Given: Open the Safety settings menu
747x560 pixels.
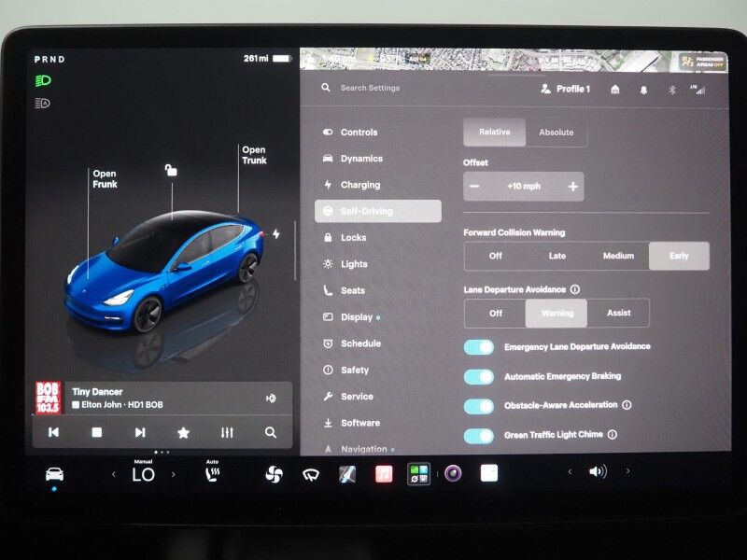Looking at the screenshot, I should [345, 370].
